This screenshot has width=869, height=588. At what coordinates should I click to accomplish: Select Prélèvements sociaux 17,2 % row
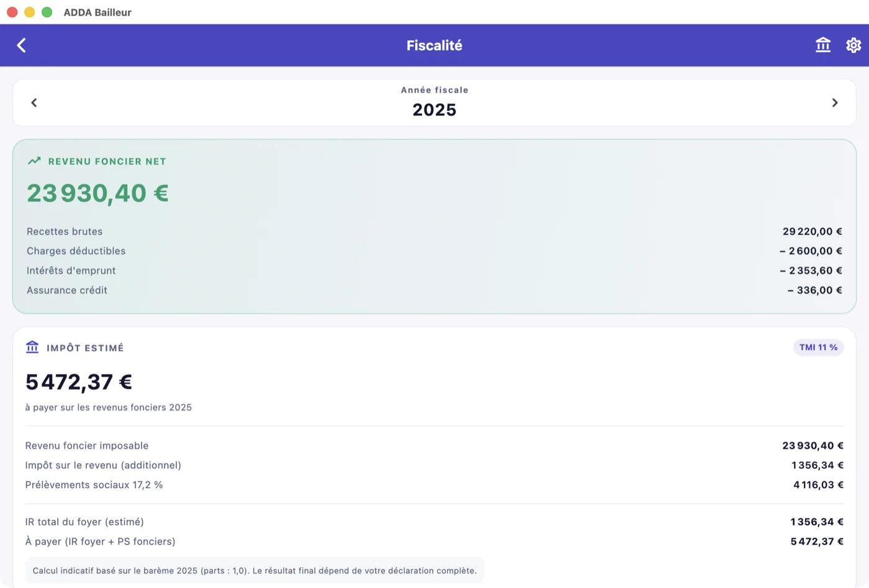pos(434,485)
